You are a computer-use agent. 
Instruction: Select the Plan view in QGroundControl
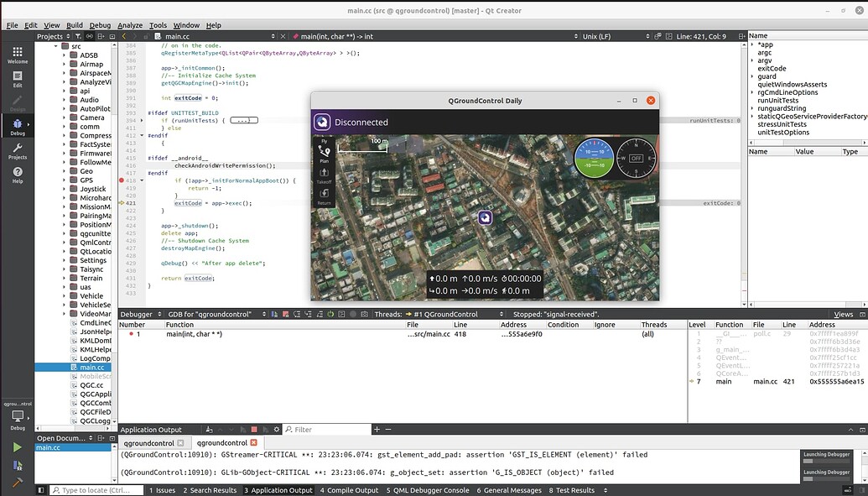click(325, 155)
